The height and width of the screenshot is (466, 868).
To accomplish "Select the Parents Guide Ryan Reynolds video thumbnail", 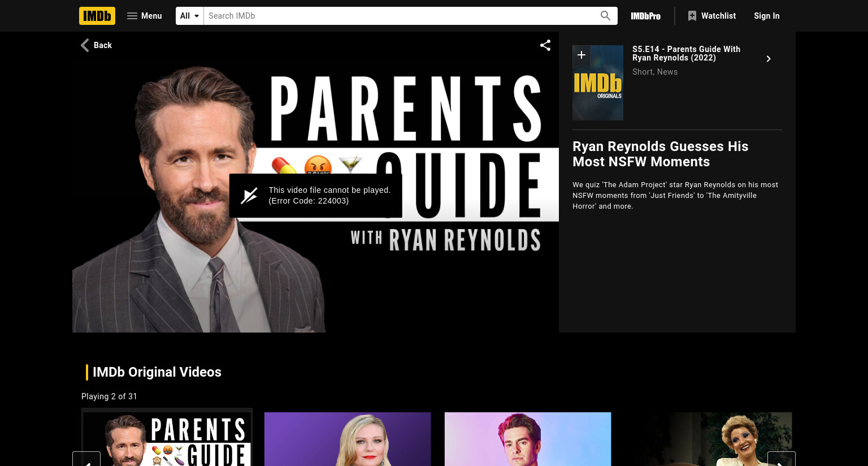I will 167,439.
